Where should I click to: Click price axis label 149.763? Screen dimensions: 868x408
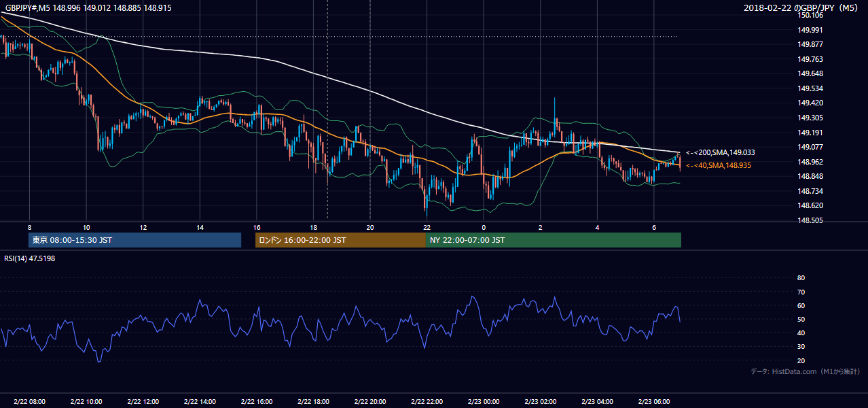click(x=811, y=59)
